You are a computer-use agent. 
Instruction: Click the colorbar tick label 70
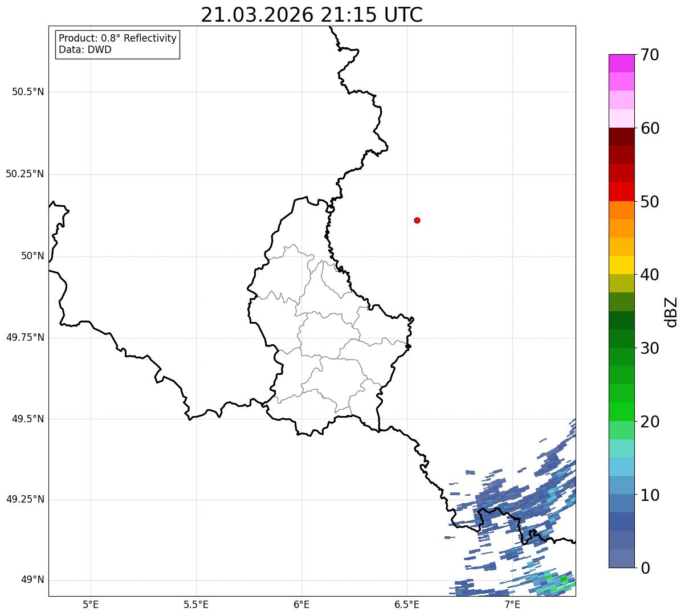[x=650, y=55]
